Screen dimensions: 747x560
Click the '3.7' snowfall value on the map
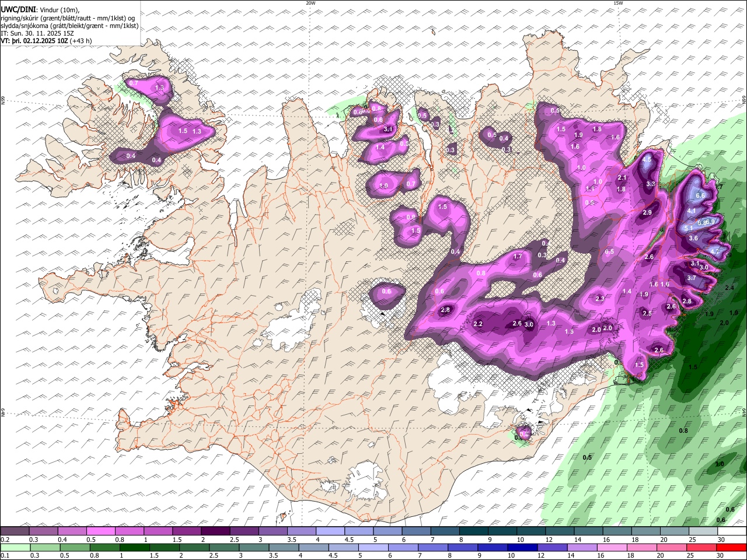(x=692, y=278)
